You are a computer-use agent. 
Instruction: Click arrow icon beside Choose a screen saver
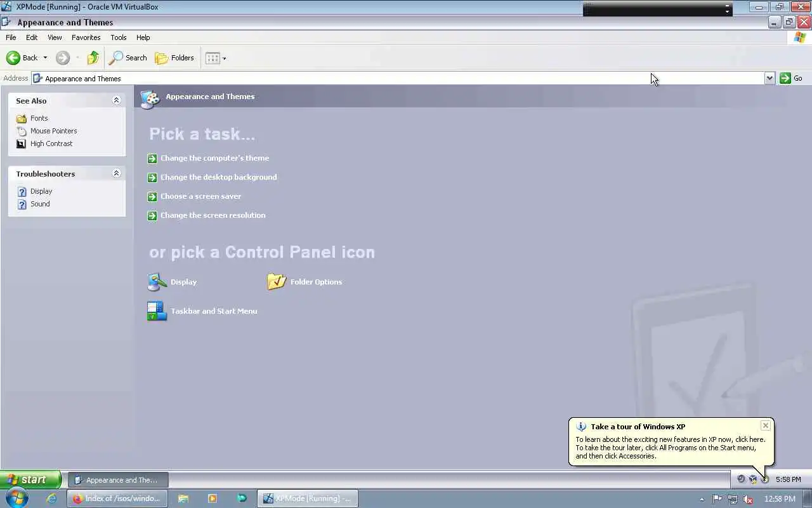(152, 197)
